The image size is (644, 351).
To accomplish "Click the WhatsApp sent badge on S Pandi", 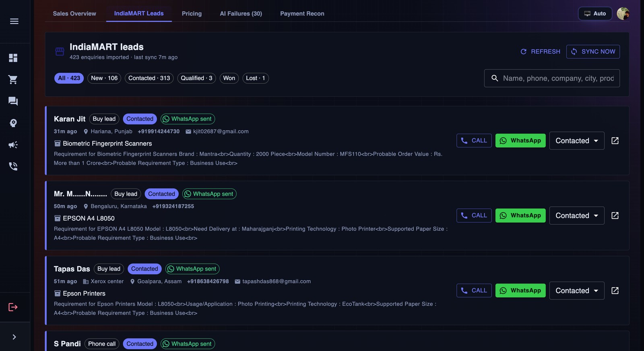I will (x=188, y=344).
